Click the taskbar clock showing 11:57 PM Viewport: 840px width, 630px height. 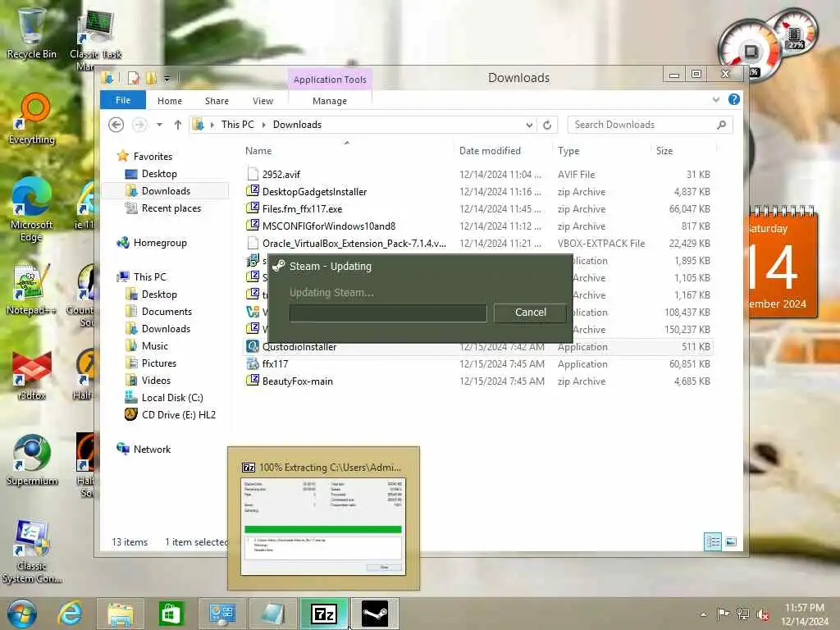tap(804, 614)
